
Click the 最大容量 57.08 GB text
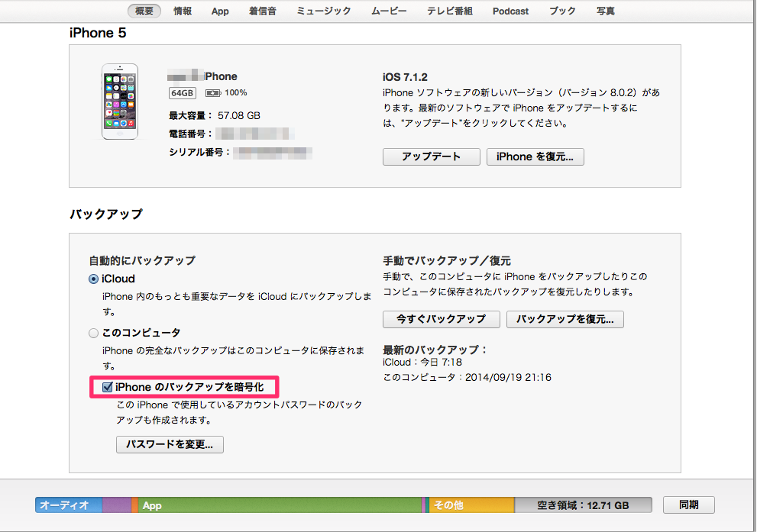click(215, 116)
